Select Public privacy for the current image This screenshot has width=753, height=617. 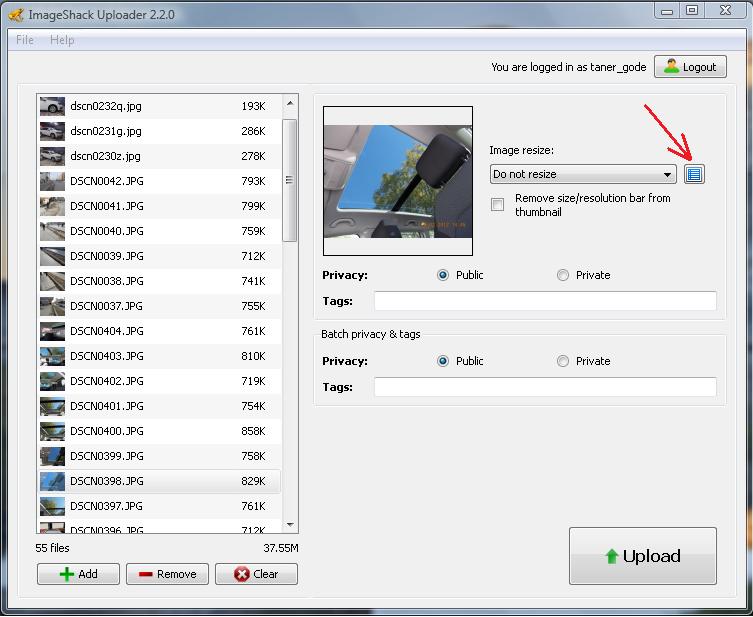[x=443, y=275]
